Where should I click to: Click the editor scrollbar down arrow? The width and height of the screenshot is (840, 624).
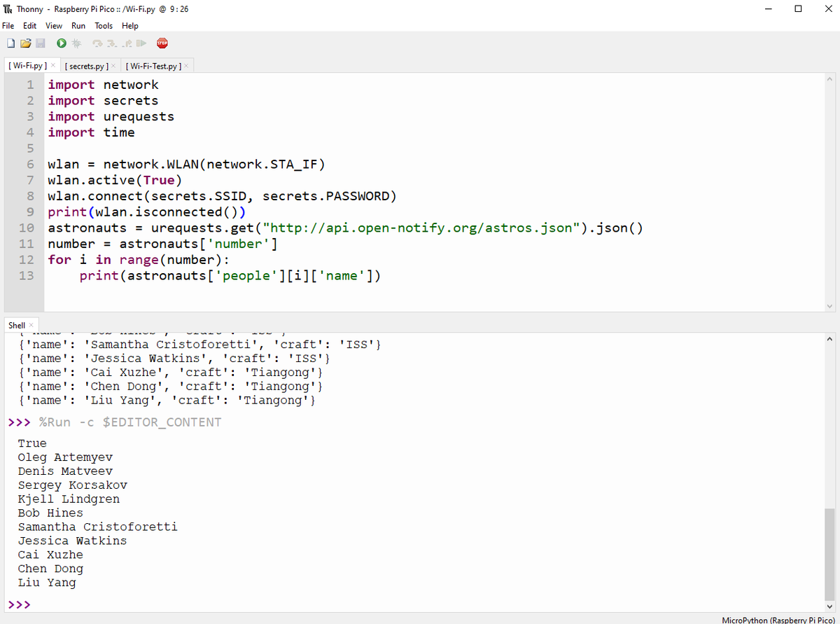[x=830, y=306]
